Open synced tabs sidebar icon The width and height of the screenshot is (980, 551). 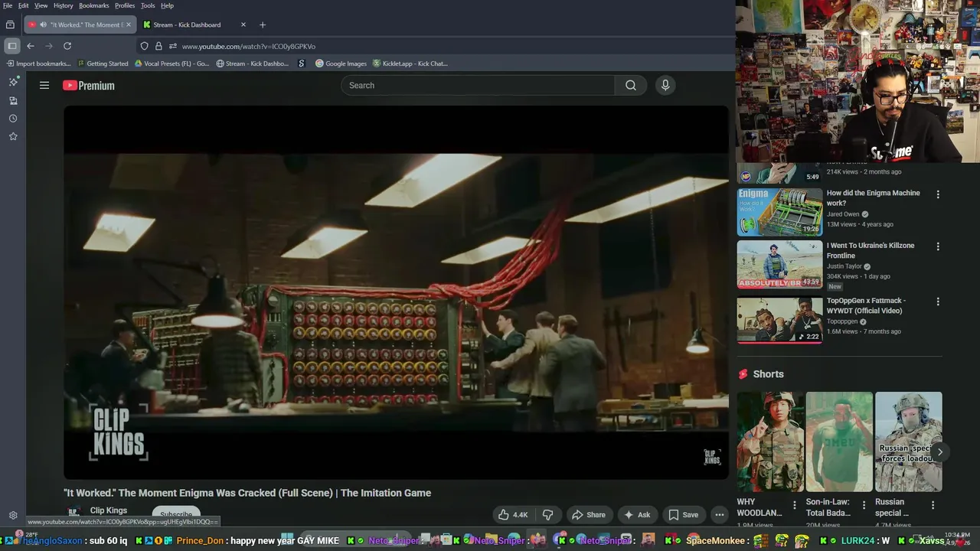[13, 100]
